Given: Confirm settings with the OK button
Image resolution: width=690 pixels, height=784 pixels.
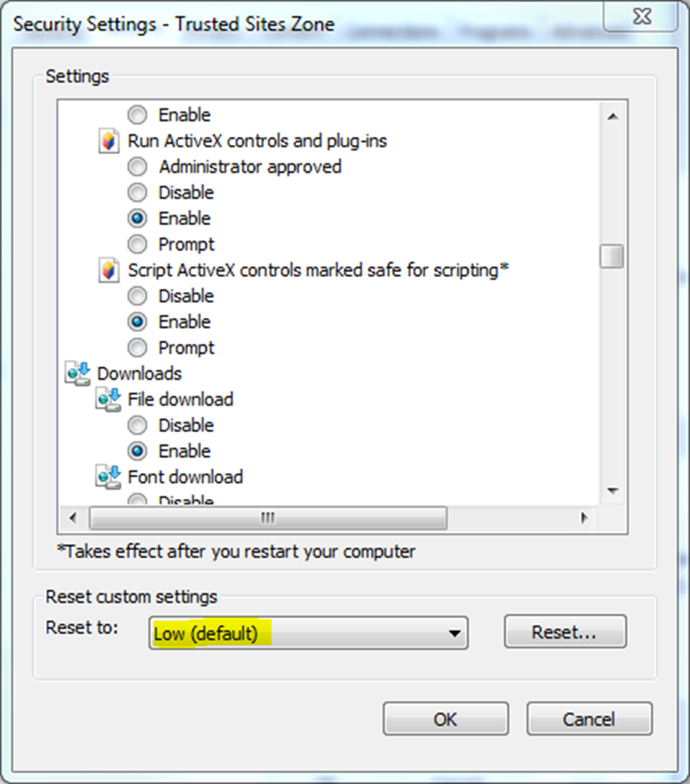Looking at the screenshot, I should [x=445, y=719].
